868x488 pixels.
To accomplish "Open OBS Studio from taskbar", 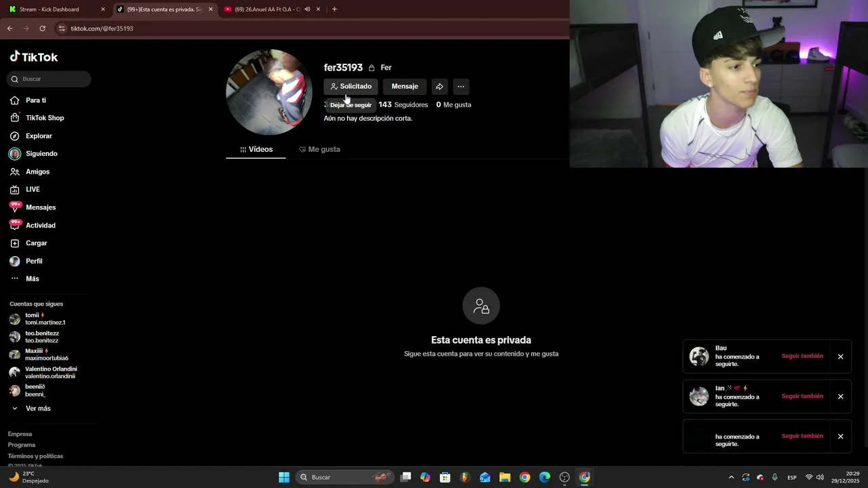I will [x=564, y=477].
